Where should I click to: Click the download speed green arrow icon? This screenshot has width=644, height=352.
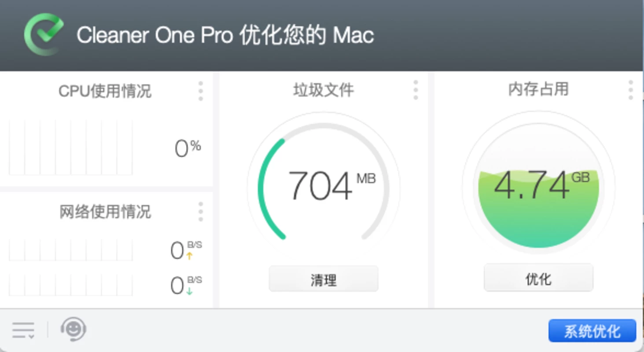click(190, 291)
